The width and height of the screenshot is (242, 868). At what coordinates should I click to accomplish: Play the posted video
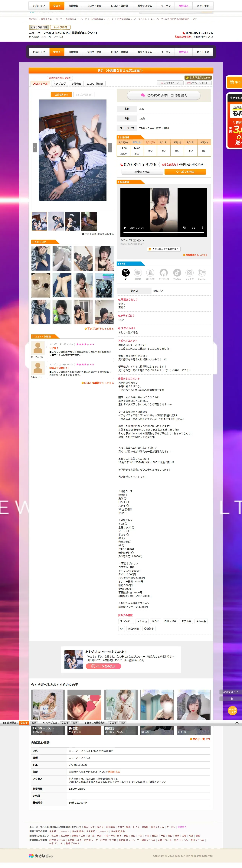coord(125,228)
